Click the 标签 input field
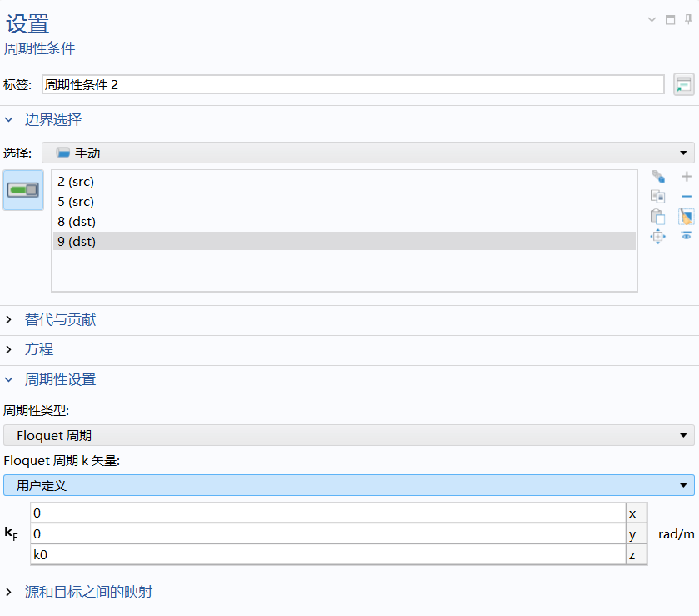 [x=353, y=84]
